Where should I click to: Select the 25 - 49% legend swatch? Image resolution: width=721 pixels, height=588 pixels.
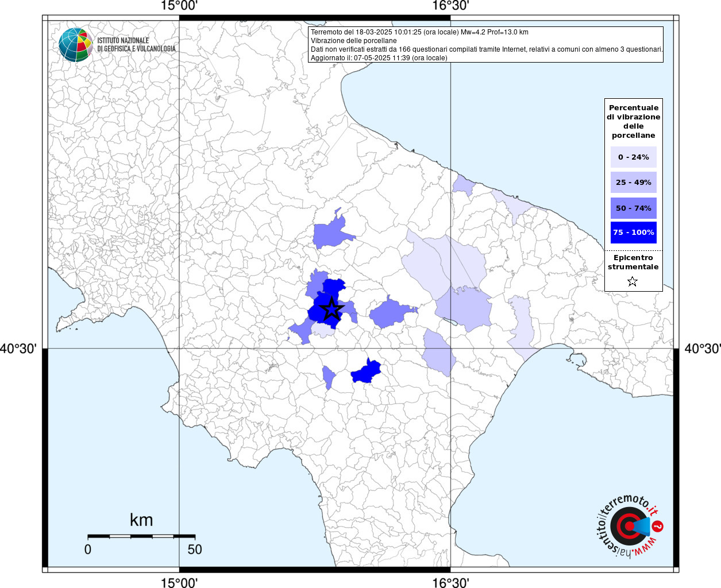[x=633, y=183]
